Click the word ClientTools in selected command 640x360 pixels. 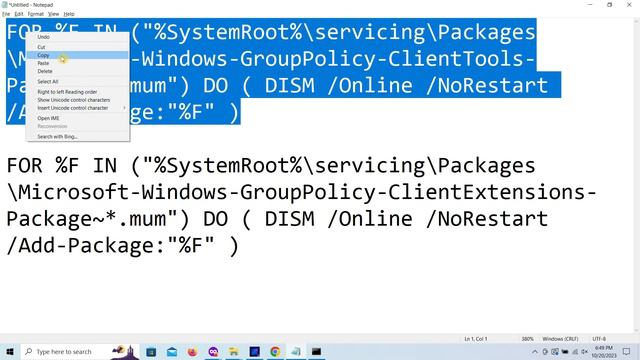(x=455, y=59)
